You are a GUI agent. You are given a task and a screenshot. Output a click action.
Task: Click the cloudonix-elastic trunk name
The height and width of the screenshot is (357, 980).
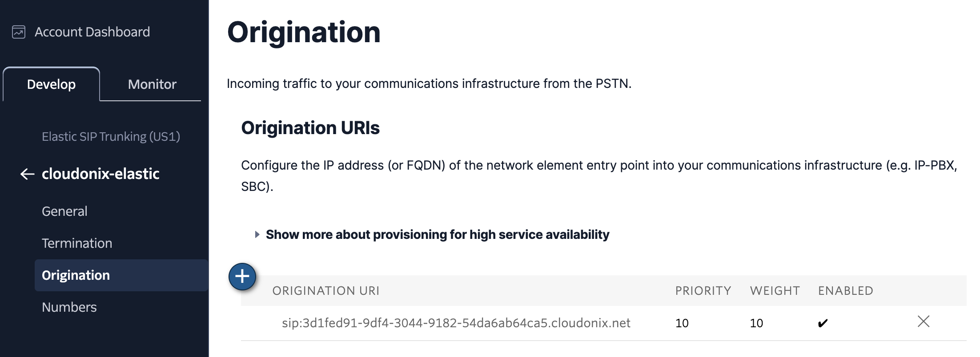click(x=100, y=174)
